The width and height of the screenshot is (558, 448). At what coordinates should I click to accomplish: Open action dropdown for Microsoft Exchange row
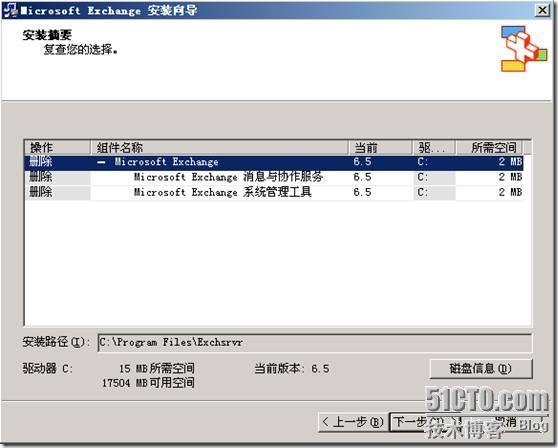point(57,162)
